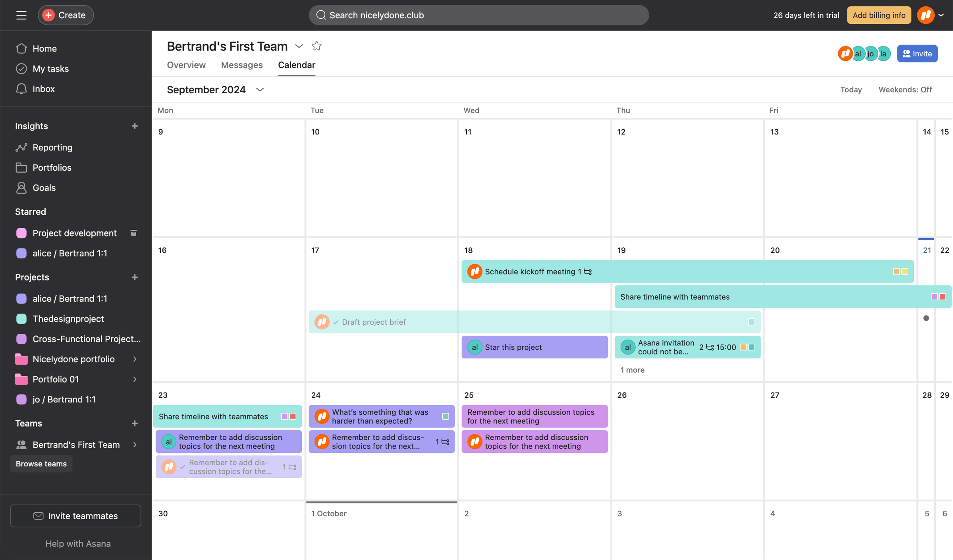Click the My tasks checkmark icon

[x=21, y=69]
